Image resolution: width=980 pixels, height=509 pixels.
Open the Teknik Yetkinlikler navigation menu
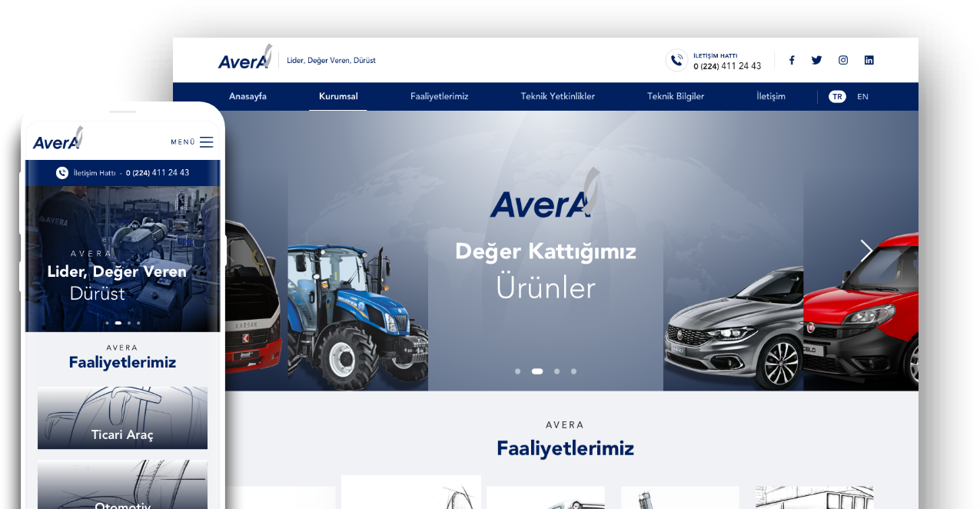557,97
